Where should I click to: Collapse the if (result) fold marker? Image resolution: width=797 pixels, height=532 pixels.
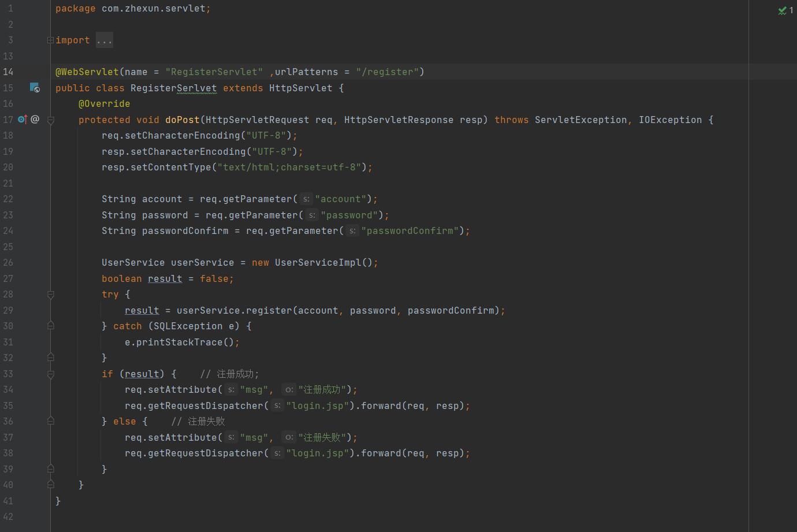coord(50,374)
